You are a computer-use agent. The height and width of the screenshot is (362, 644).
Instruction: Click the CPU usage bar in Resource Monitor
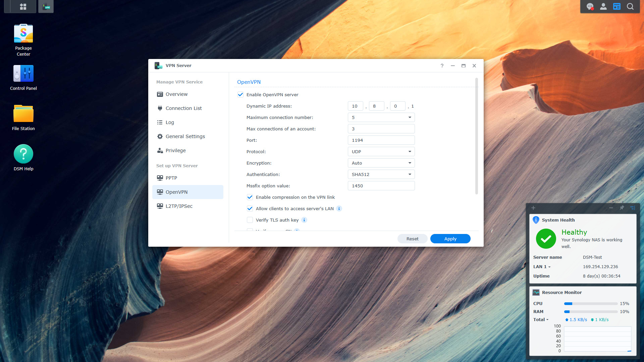point(591,304)
